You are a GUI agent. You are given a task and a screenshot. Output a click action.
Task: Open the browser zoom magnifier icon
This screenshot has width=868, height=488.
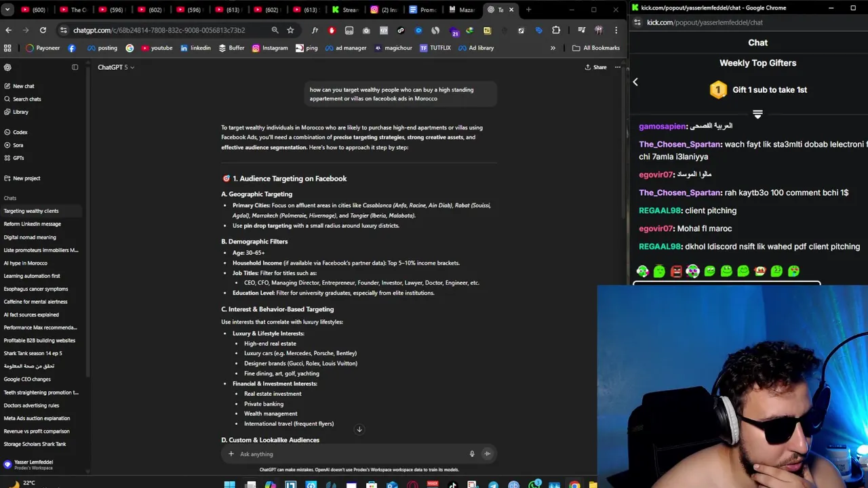coord(275,30)
